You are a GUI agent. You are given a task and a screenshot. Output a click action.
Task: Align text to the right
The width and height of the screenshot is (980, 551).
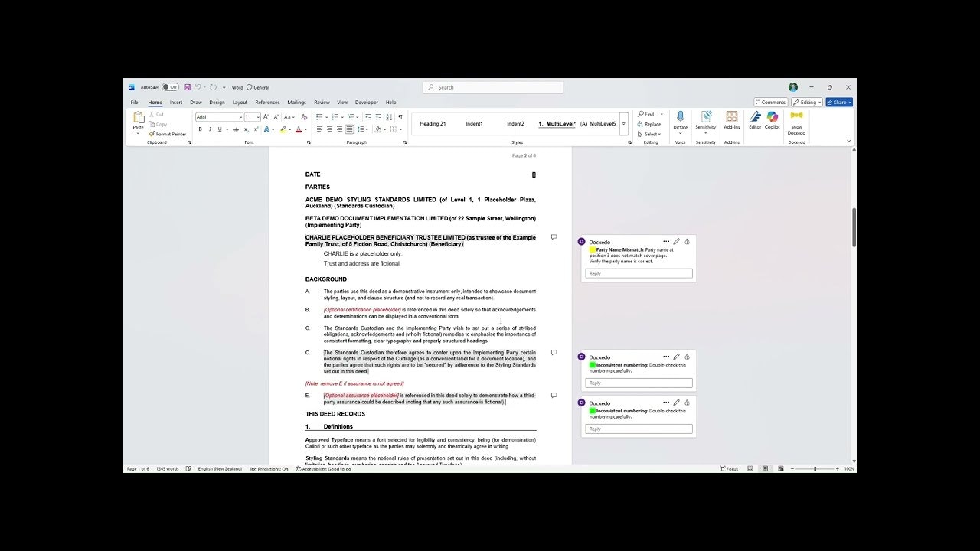[x=339, y=129]
